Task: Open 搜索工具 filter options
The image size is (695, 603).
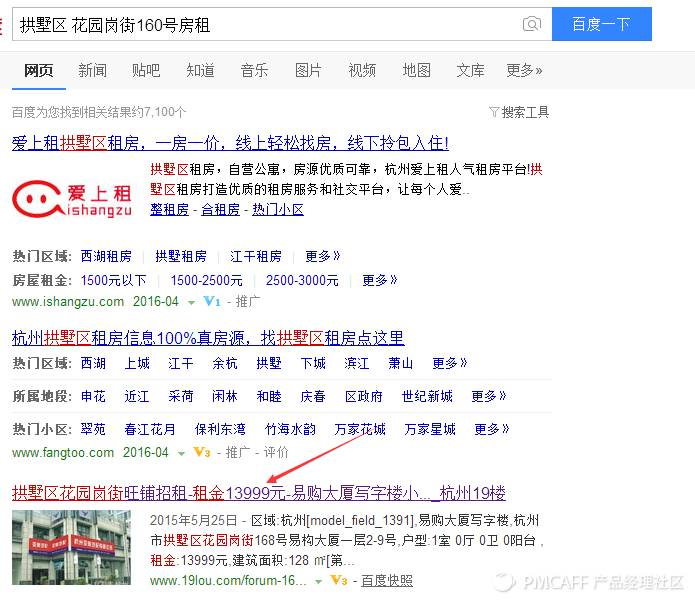Action: (525, 112)
